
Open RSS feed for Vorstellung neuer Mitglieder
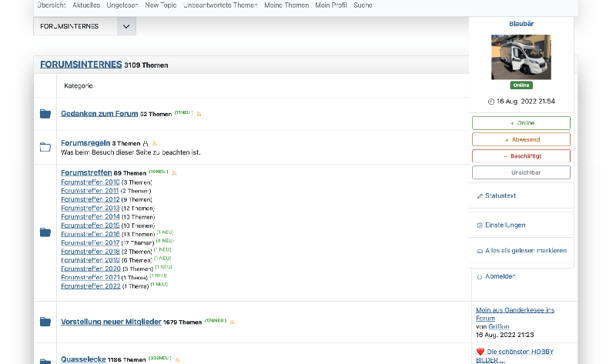[233, 322]
